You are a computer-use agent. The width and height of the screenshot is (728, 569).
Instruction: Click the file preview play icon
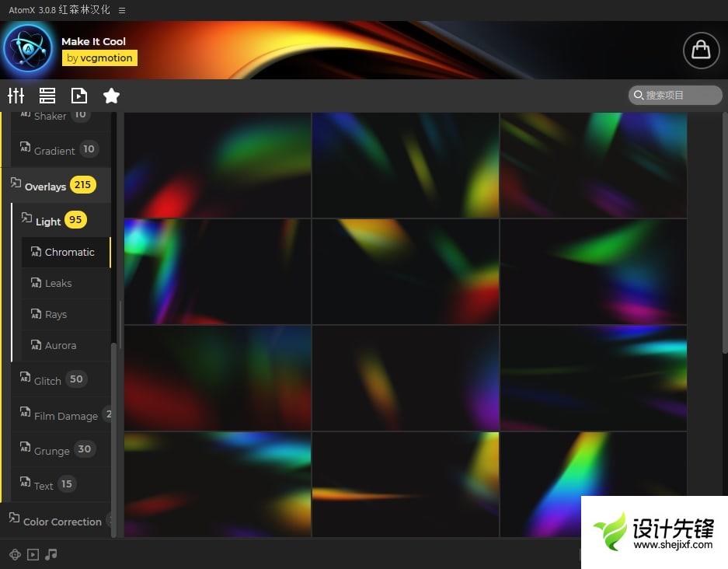(79, 96)
